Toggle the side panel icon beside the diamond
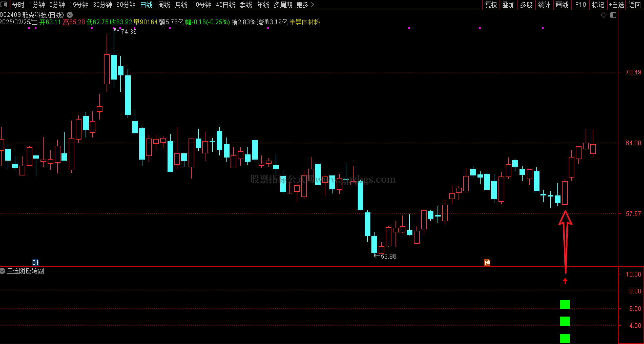Viewport: 644px width, 344px height. [x=613, y=15]
